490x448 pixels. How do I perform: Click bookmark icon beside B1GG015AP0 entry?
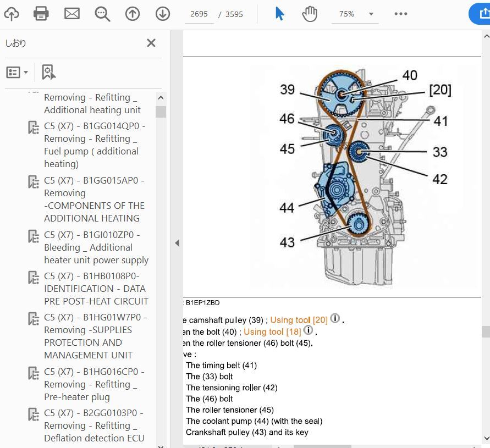click(34, 182)
